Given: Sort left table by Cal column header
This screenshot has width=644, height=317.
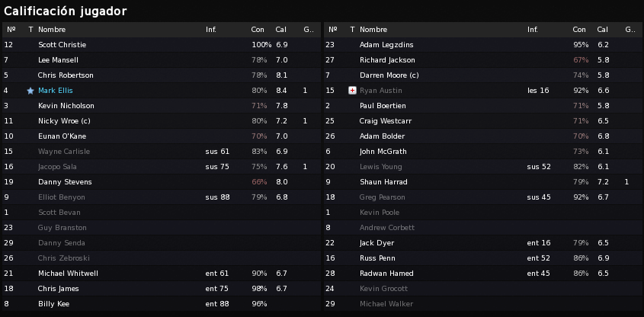Looking at the screenshot, I should (281, 30).
